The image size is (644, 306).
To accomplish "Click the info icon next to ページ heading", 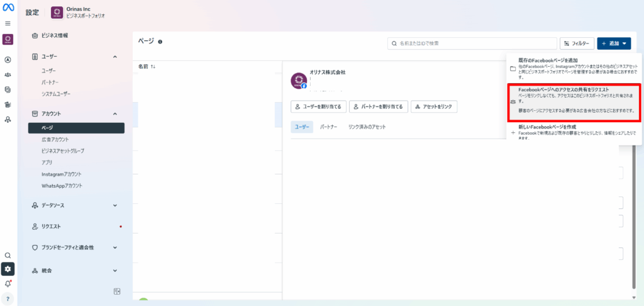I will tap(160, 42).
